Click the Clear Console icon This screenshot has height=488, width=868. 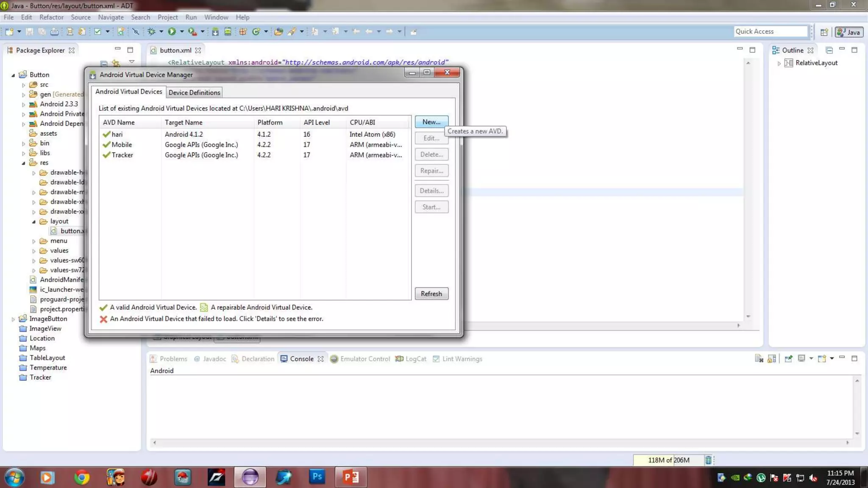click(759, 359)
